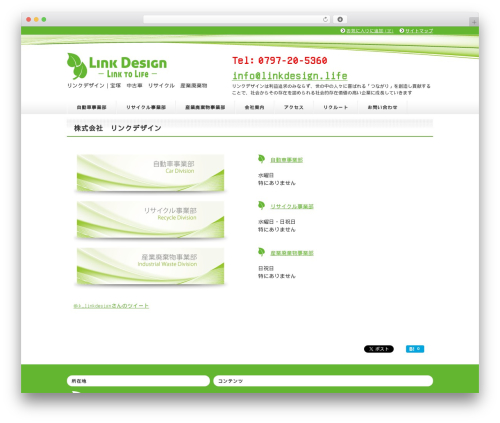Image resolution: width=500 pixels, height=423 pixels.
Task: Click the 株式会社 リンクデザイン heading
Action: pyautogui.click(x=117, y=128)
